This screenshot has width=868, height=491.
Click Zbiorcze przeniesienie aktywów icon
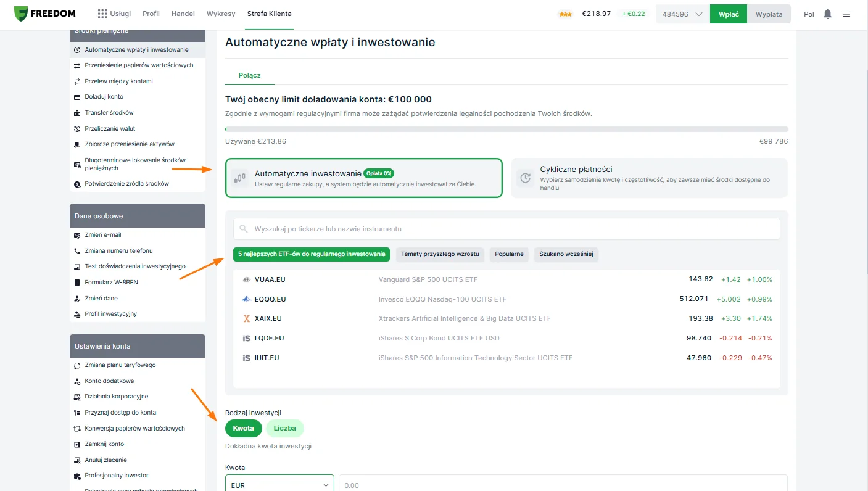pos(77,144)
